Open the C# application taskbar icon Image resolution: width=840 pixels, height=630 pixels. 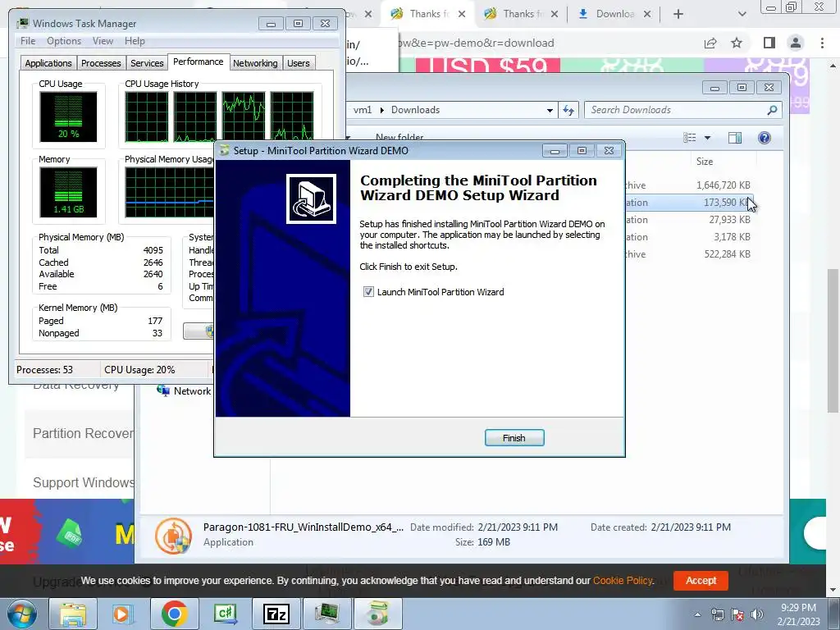(225, 614)
